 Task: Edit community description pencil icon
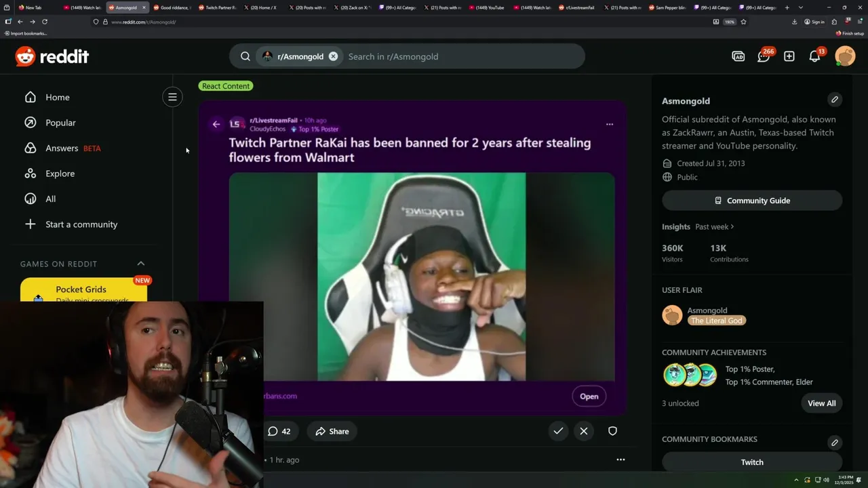point(835,100)
